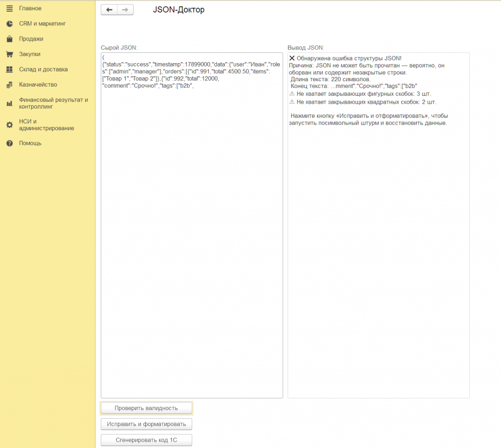Go back with the left arrow button
This screenshot has height=448, width=501.
109,10
